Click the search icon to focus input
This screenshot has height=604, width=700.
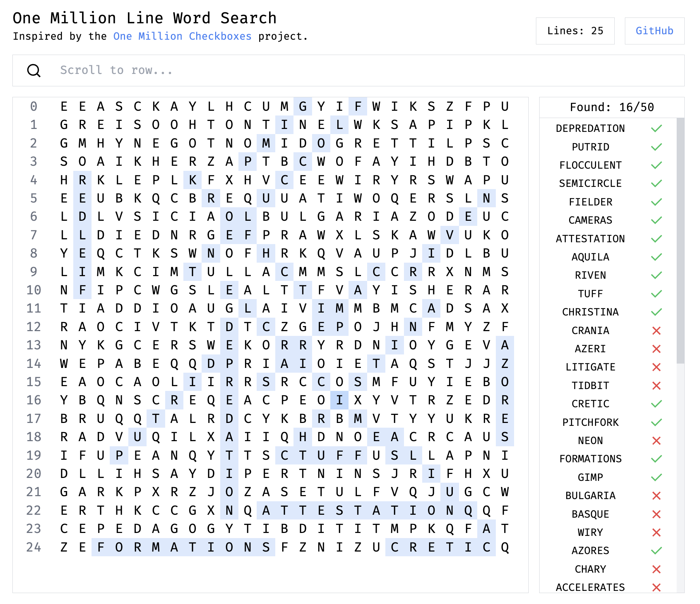(34, 71)
